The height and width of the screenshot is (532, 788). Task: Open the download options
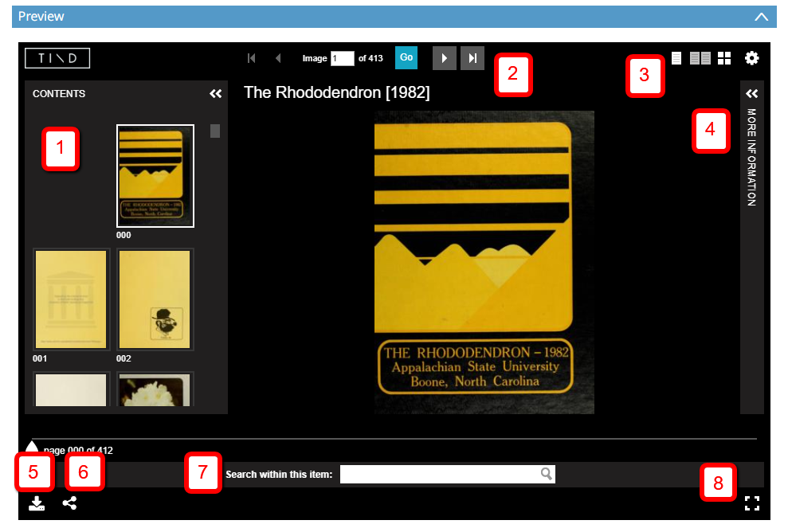[37, 503]
